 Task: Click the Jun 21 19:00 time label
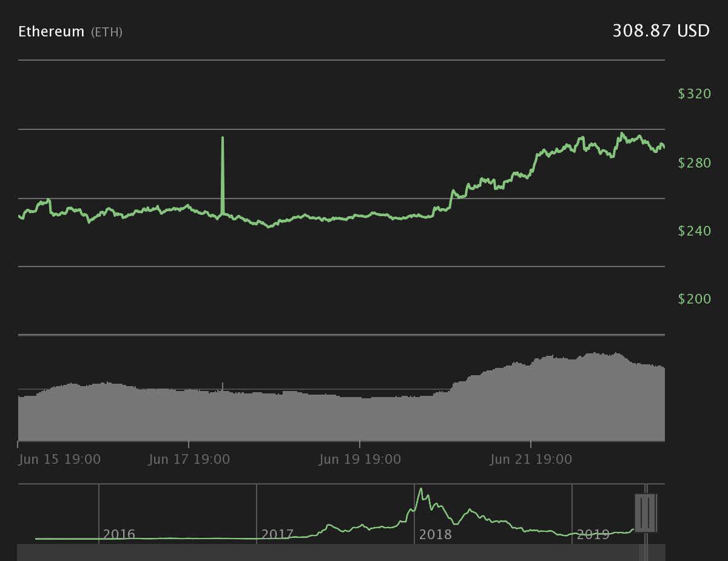[x=531, y=460]
